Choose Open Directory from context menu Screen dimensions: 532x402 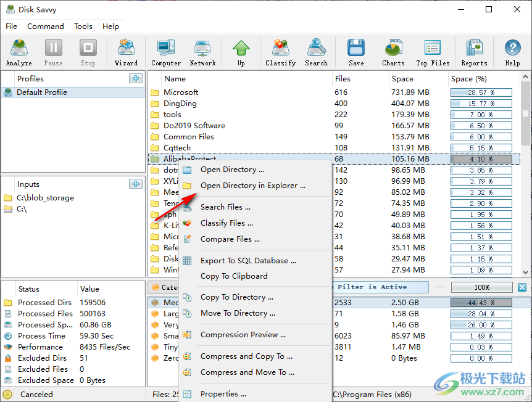(x=255, y=170)
